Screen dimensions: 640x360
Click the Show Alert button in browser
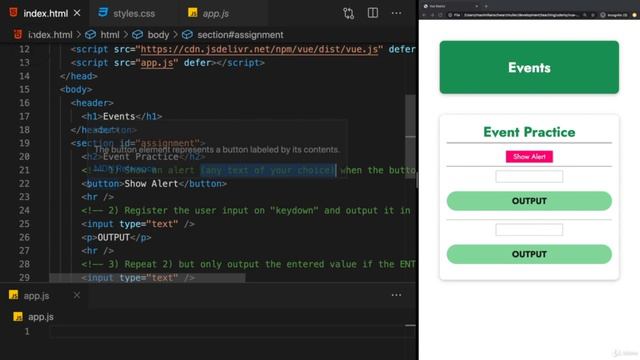click(529, 157)
